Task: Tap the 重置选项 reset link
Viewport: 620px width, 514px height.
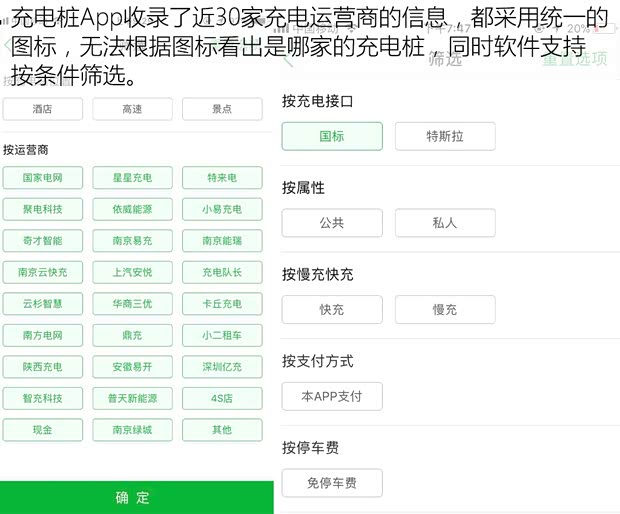Action: tap(575, 59)
